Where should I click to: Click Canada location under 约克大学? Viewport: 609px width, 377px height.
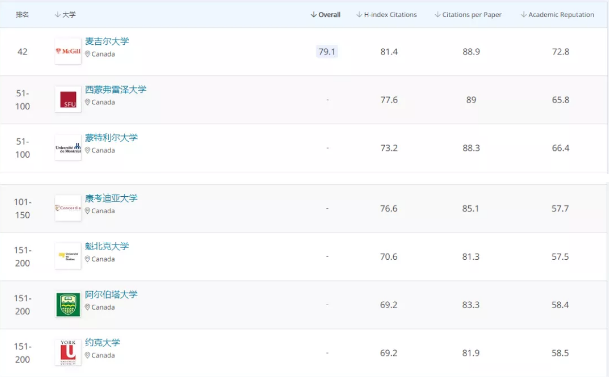click(x=100, y=355)
